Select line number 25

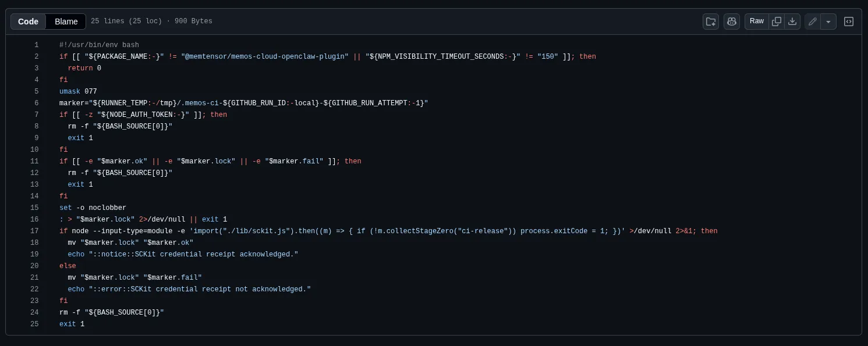34,324
